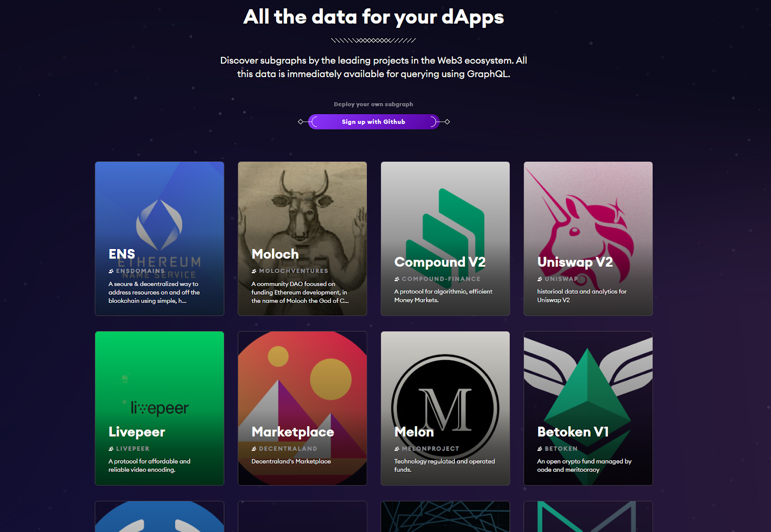Screen dimensions: 771x532
Task: Click the people icon beside LIVEPEER owner
Action: point(111,449)
